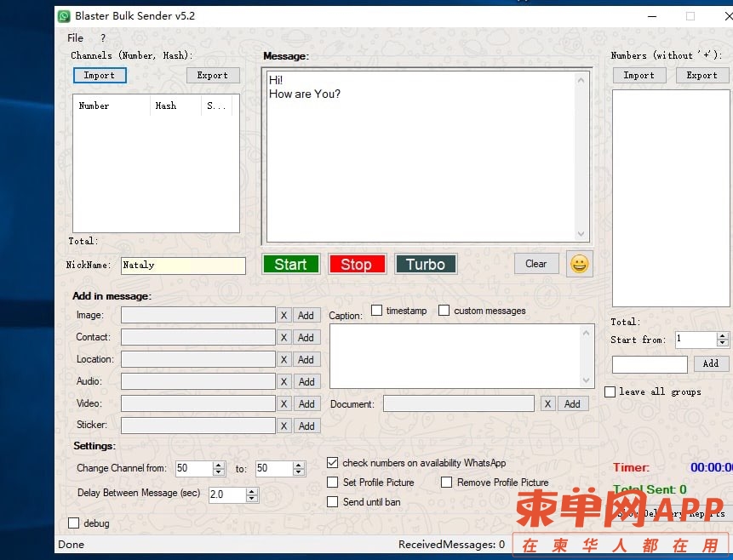Tick Remove Profile Picture option
733x560 pixels.
pos(446,482)
